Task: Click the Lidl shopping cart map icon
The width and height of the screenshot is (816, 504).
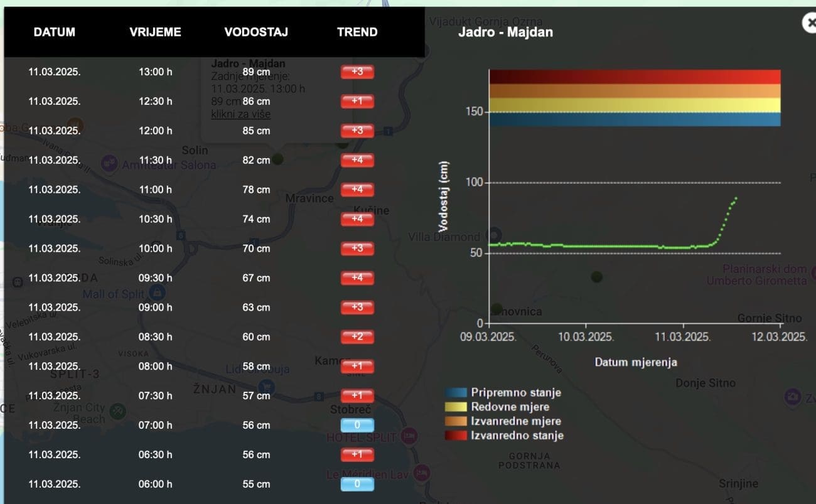Action: pyautogui.click(x=266, y=385)
